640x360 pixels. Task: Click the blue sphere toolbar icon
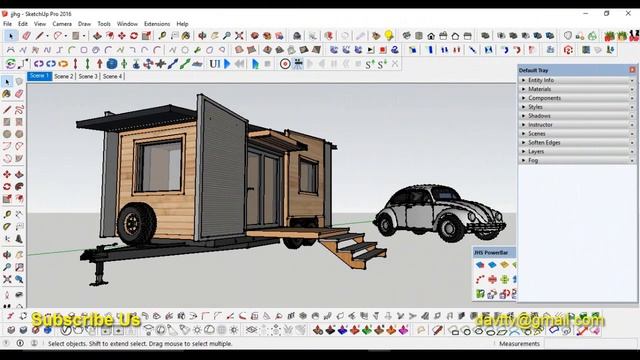click(111, 64)
